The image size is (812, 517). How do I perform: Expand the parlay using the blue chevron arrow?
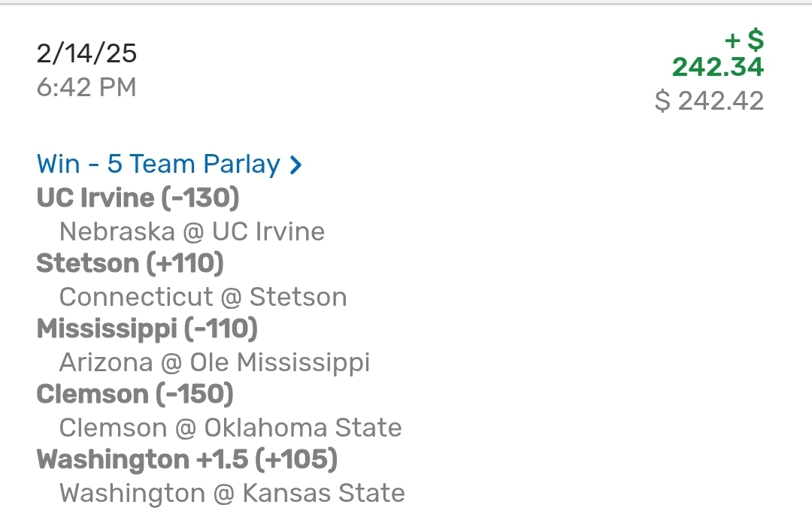tap(296, 165)
